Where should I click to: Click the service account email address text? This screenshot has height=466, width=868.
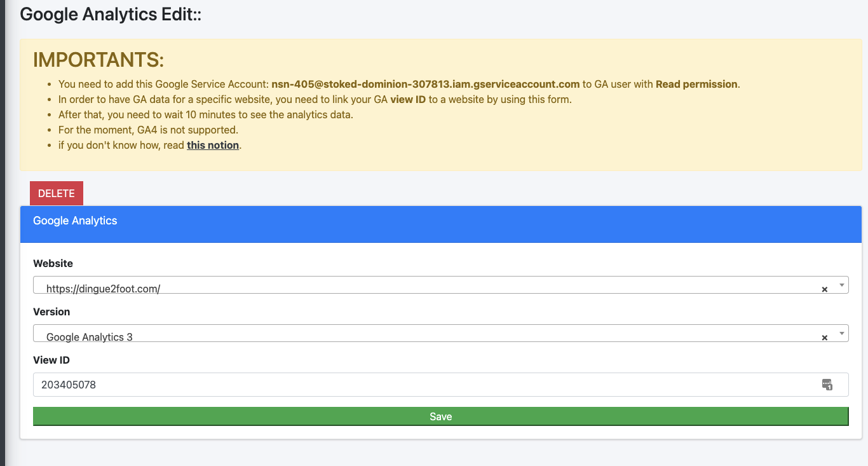(425, 84)
